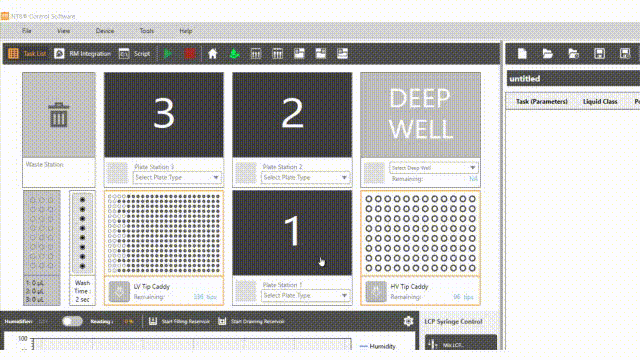
Task: Select the HV Tip Caddy tip grid
Action: [x=420, y=233]
